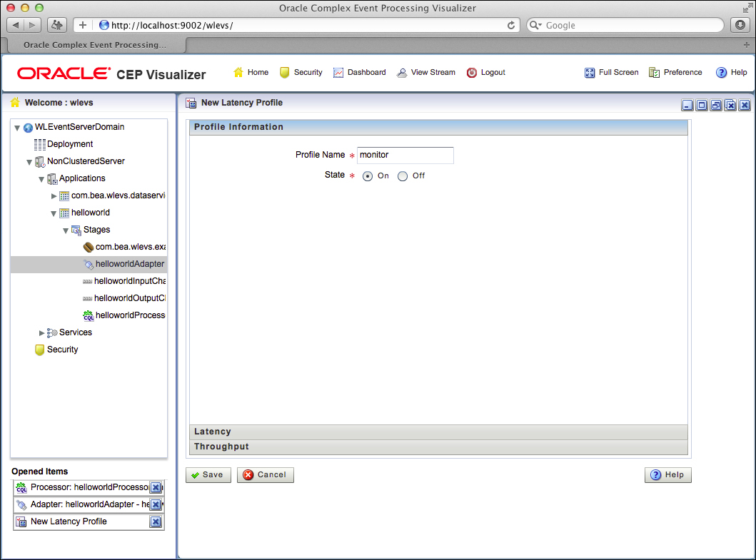This screenshot has width=756, height=560.
Task: Open the Security shield in top toolbar
Action: tap(285, 73)
